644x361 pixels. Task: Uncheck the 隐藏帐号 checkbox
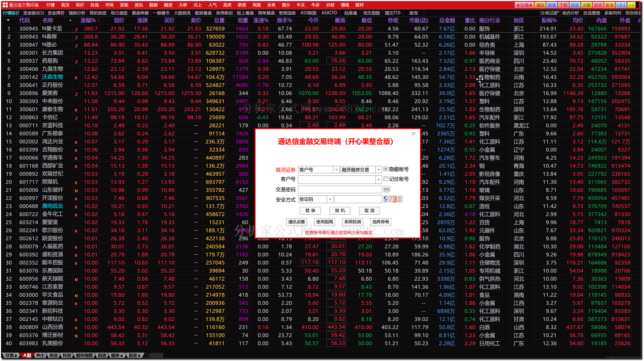coord(386,169)
